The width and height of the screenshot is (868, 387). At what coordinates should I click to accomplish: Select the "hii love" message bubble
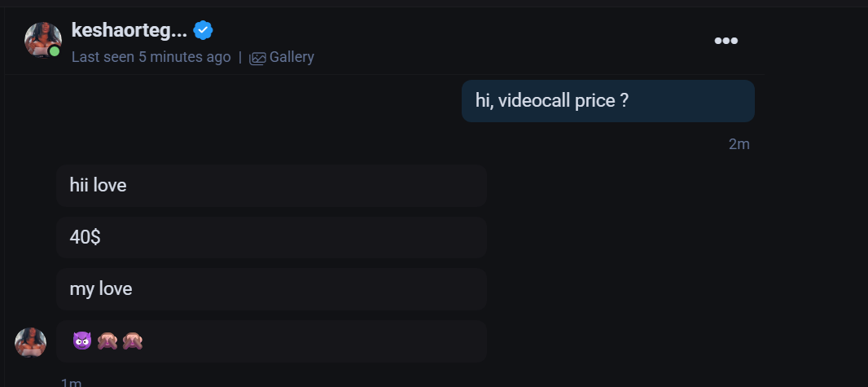tap(271, 186)
